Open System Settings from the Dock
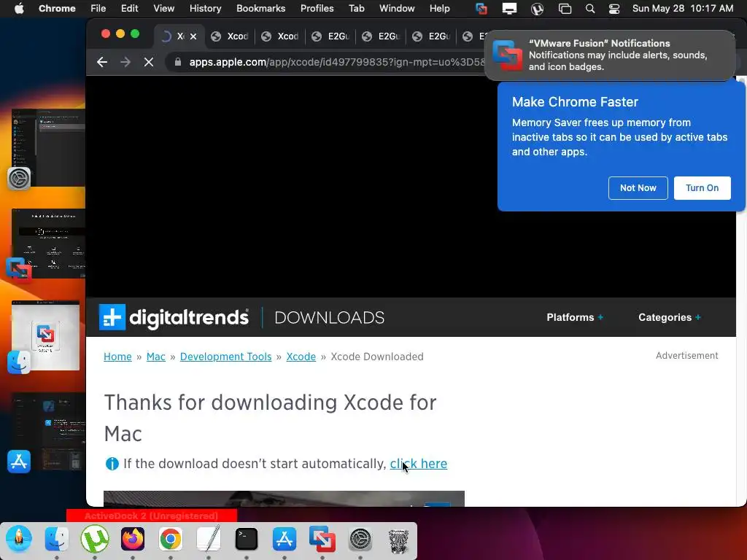The width and height of the screenshot is (747, 560). click(360, 540)
